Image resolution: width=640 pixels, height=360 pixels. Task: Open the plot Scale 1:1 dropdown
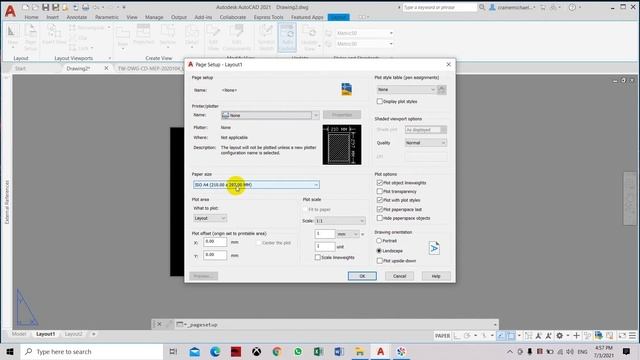pyautogui.click(x=340, y=221)
